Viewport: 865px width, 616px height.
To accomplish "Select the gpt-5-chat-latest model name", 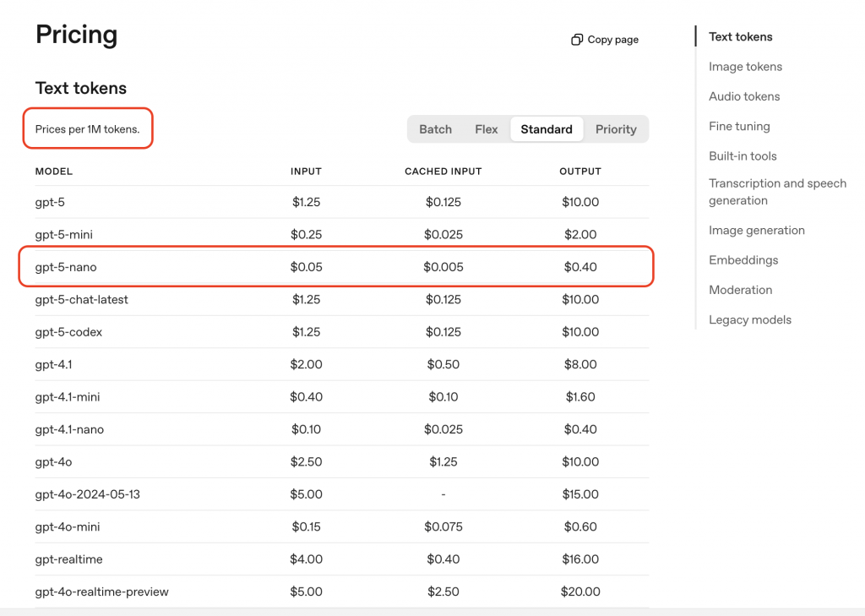I will click(81, 300).
